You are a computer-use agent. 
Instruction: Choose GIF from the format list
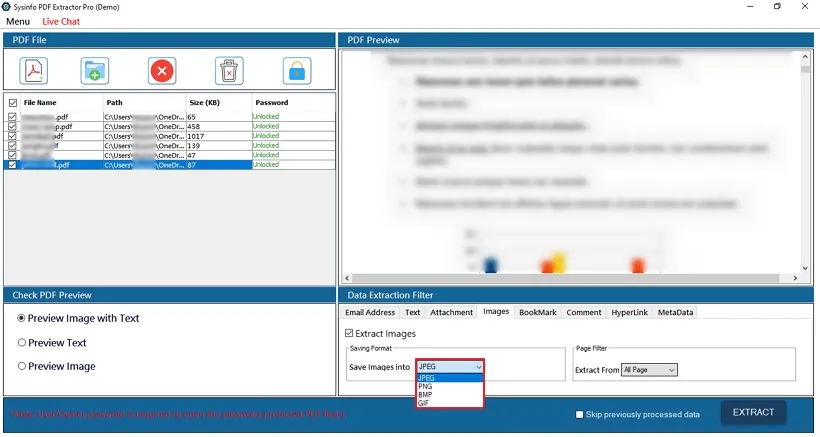[x=450, y=403]
